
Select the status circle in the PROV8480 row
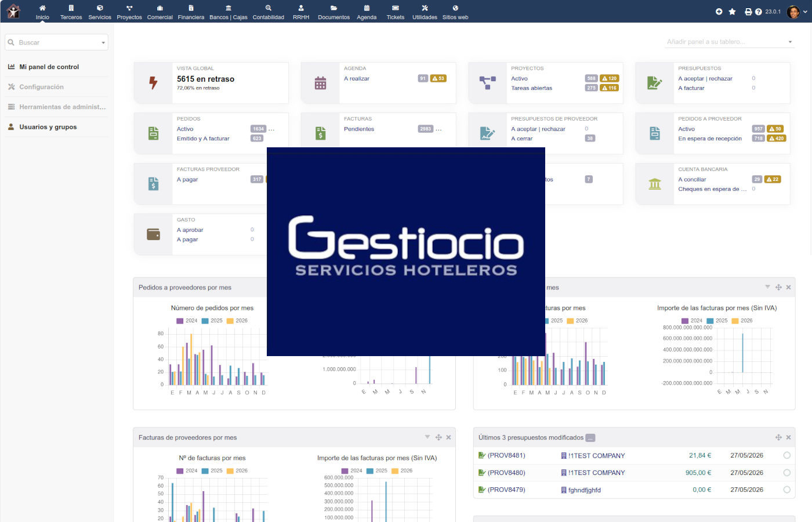click(787, 473)
